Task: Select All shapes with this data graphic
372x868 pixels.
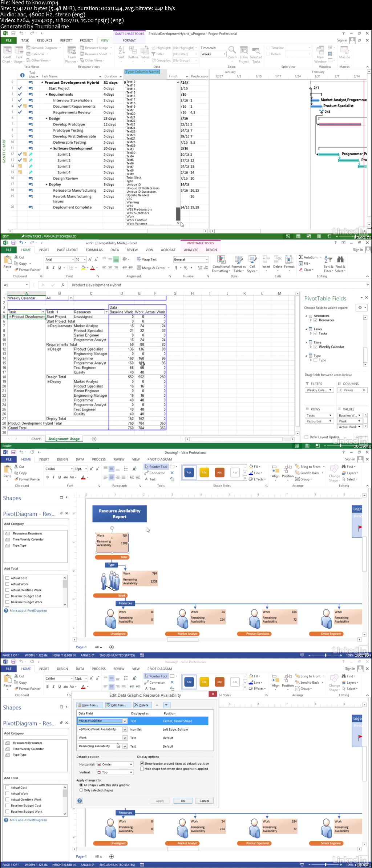Action: (x=81, y=785)
